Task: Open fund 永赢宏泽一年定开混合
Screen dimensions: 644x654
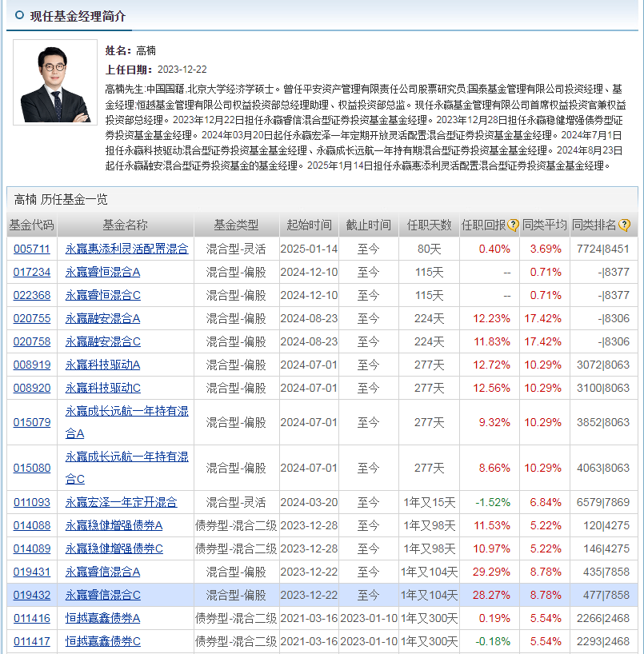Action: pyautogui.click(x=121, y=502)
